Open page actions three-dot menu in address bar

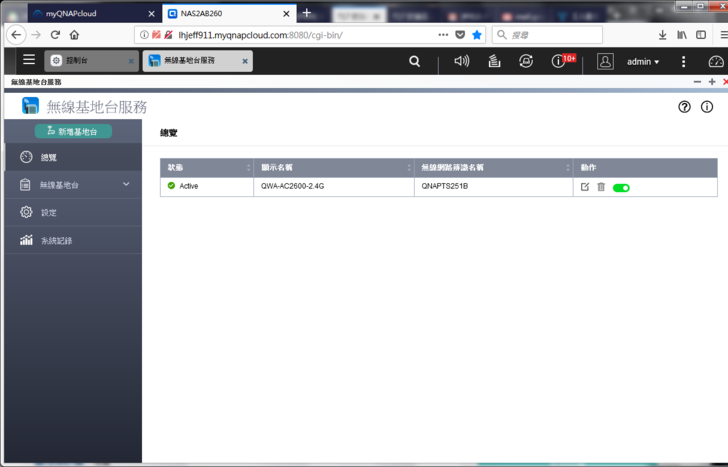pos(443,35)
